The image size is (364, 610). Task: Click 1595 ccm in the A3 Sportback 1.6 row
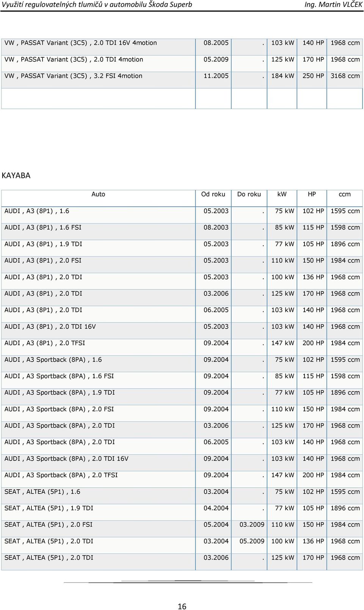[x=345, y=360]
